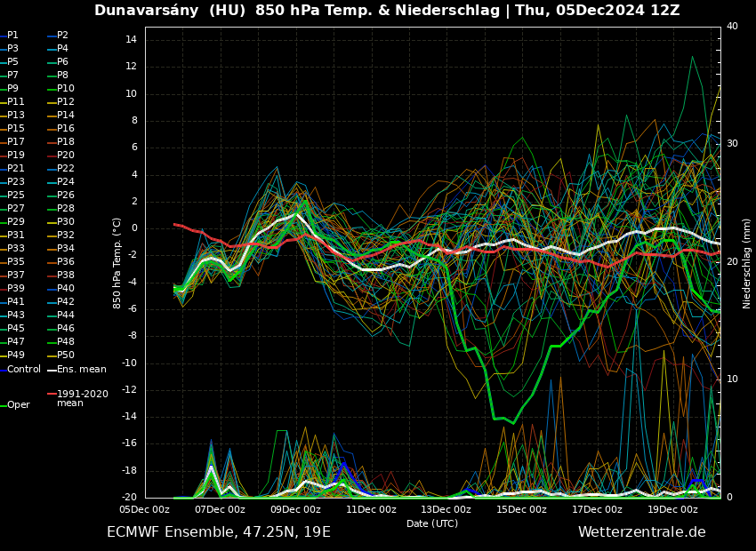Click the 19Dec 00z date tick label

click(x=672, y=510)
